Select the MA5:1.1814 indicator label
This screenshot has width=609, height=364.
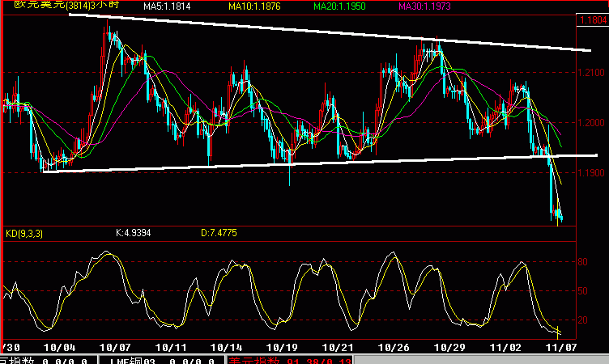coord(167,6)
